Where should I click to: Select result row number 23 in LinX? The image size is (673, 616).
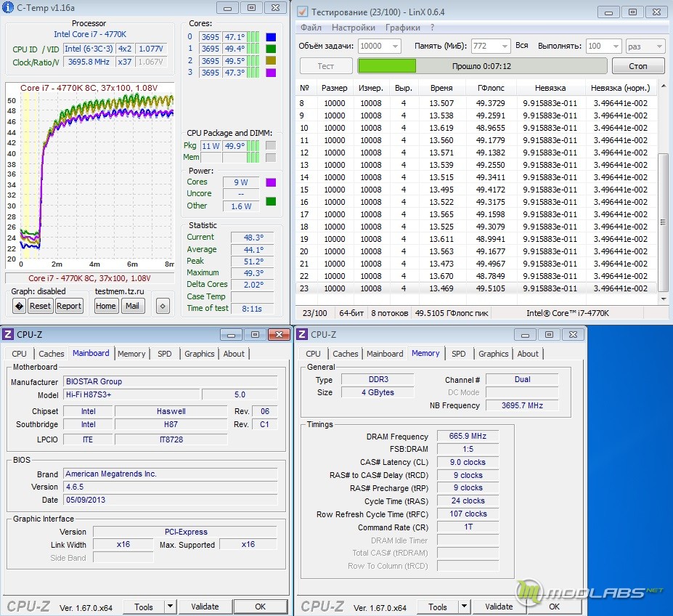point(476,288)
